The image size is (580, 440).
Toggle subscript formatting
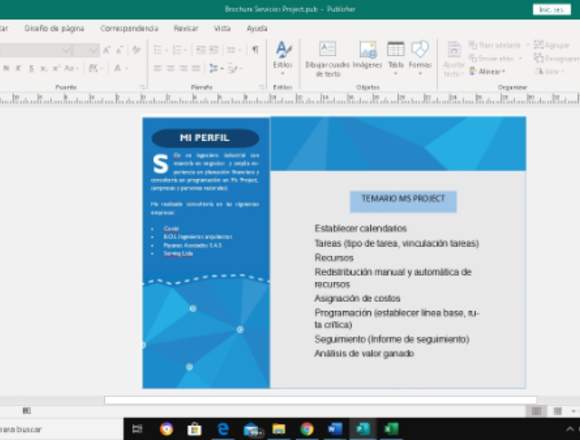point(44,68)
